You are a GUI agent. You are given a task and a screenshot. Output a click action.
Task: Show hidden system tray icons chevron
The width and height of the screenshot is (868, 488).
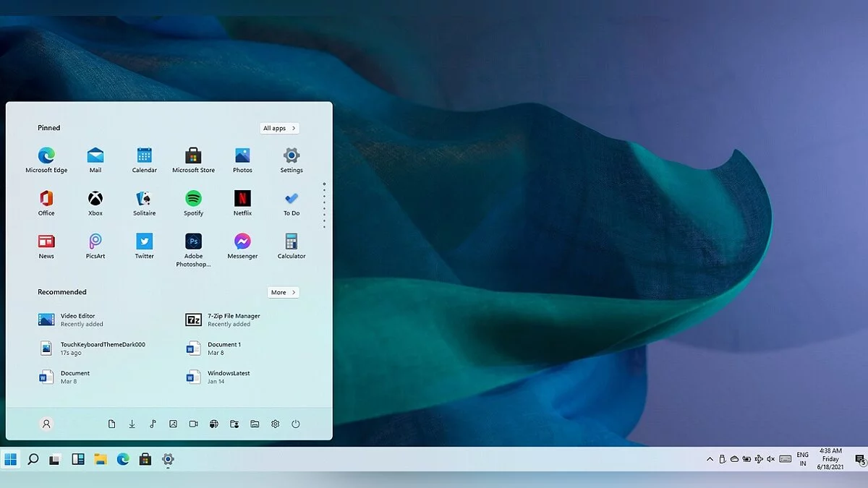tap(710, 459)
